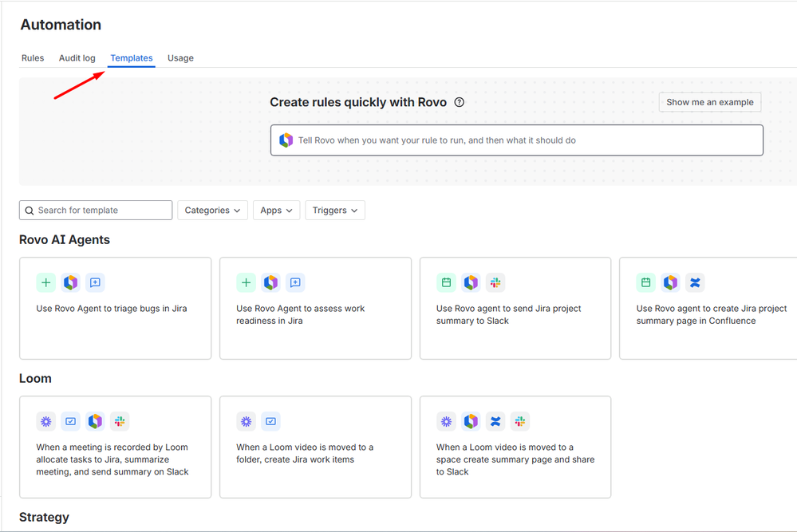Click Confluence icon on project summary page card
The image size is (797, 532).
pyautogui.click(x=696, y=282)
